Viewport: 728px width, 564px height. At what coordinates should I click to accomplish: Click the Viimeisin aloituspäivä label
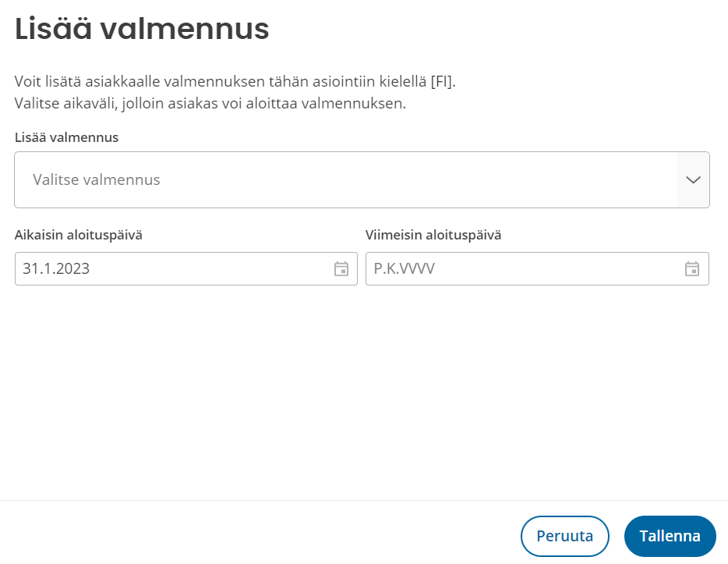click(x=433, y=235)
